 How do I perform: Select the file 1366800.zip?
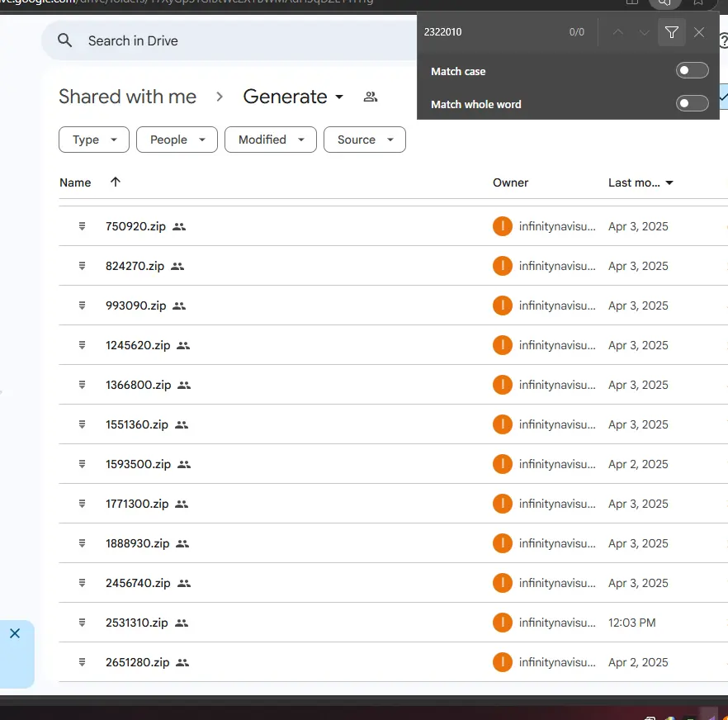pos(139,385)
